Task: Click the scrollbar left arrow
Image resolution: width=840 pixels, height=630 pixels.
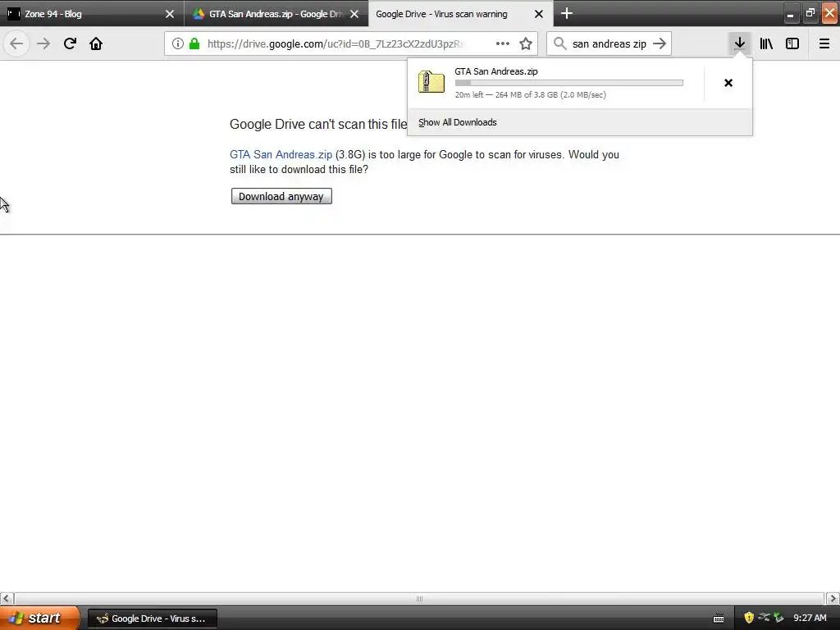Action: click(7, 598)
